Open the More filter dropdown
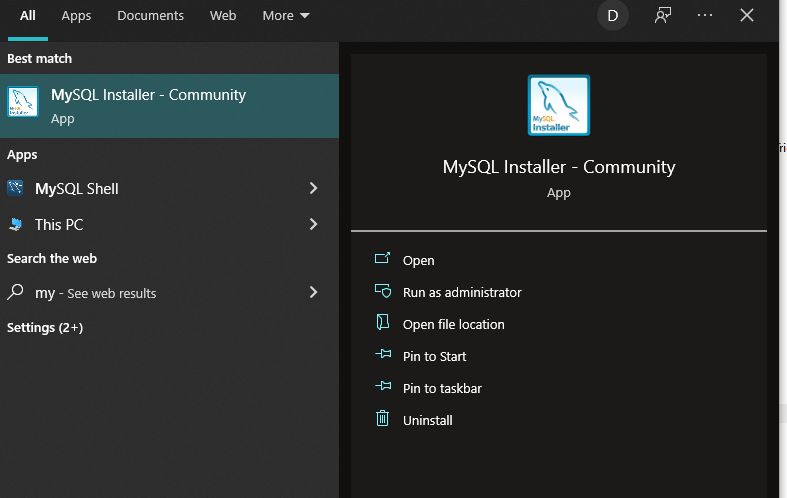Image resolution: width=787 pixels, height=498 pixels. tap(286, 16)
